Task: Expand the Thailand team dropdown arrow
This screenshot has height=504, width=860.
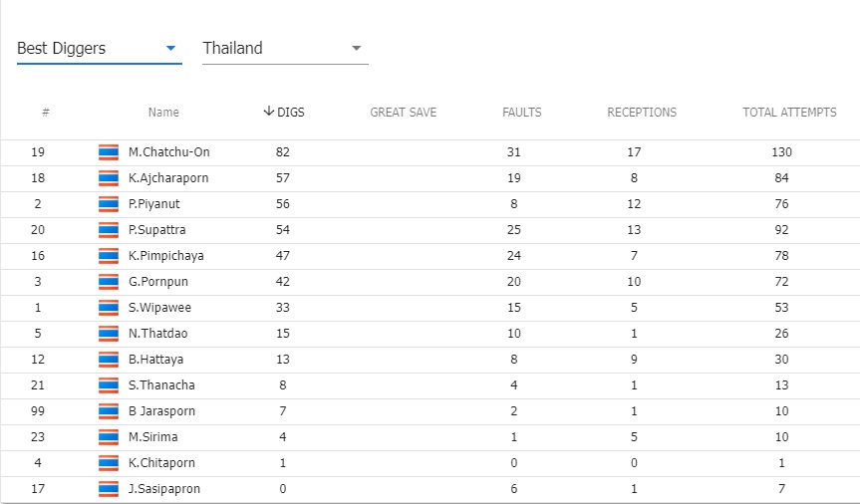Action: (x=356, y=48)
